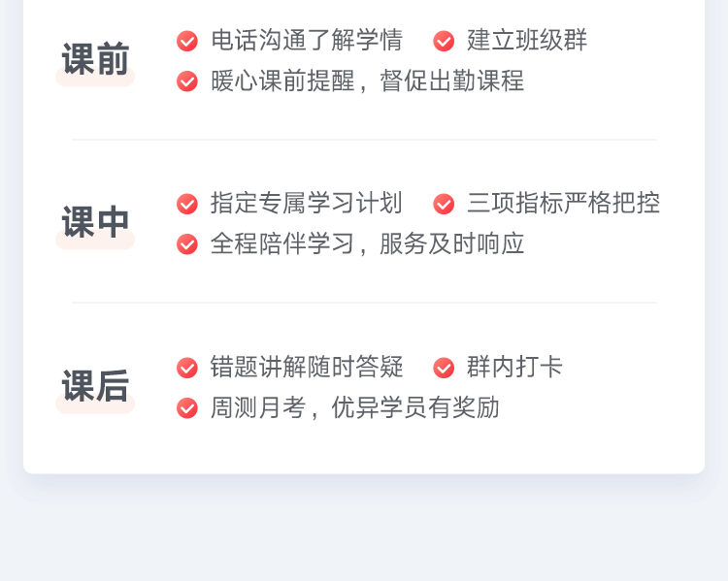The width and height of the screenshot is (728, 581).
Task: Click the check icon beside 指定专属学习计划
Action: (187, 204)
